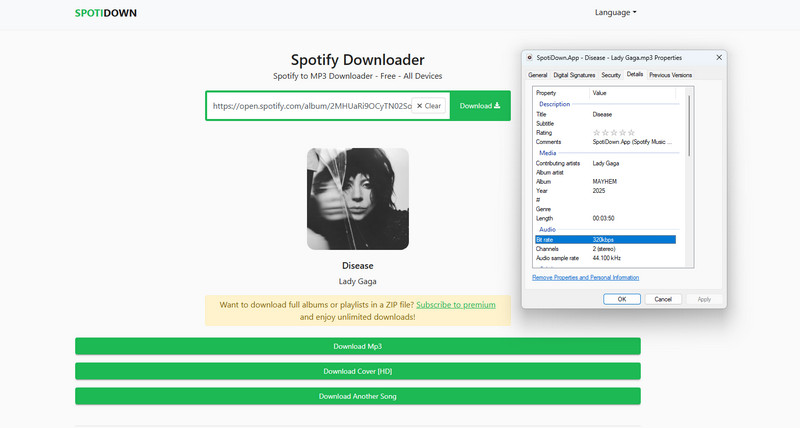Open the Subscribe to premium link
This screenshot has width=800, height=428.
456,305
